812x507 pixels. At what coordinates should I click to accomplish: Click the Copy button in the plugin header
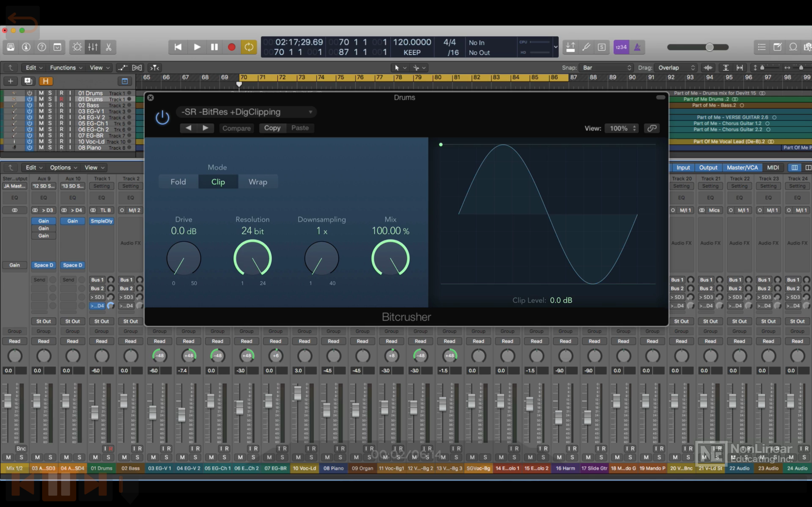(272, 128)
